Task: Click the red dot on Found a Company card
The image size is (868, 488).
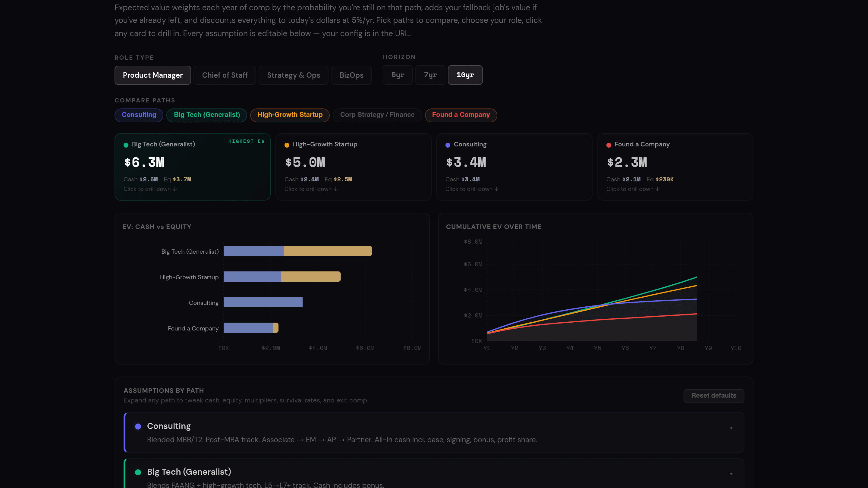Action: coord(609,145)
